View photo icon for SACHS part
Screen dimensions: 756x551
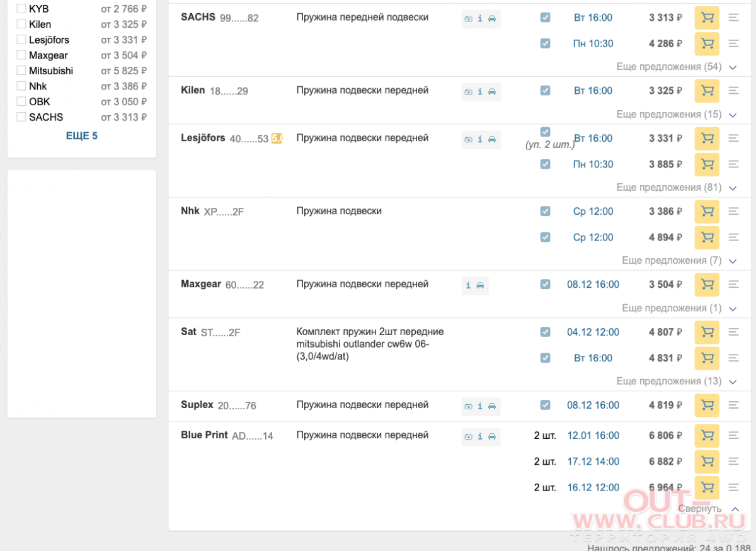tap(468, 19)
